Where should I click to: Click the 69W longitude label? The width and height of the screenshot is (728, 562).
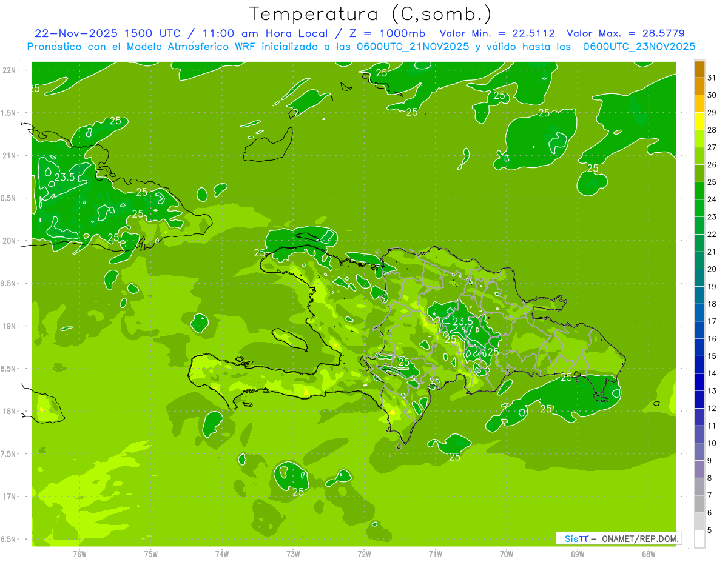(578, 554)
